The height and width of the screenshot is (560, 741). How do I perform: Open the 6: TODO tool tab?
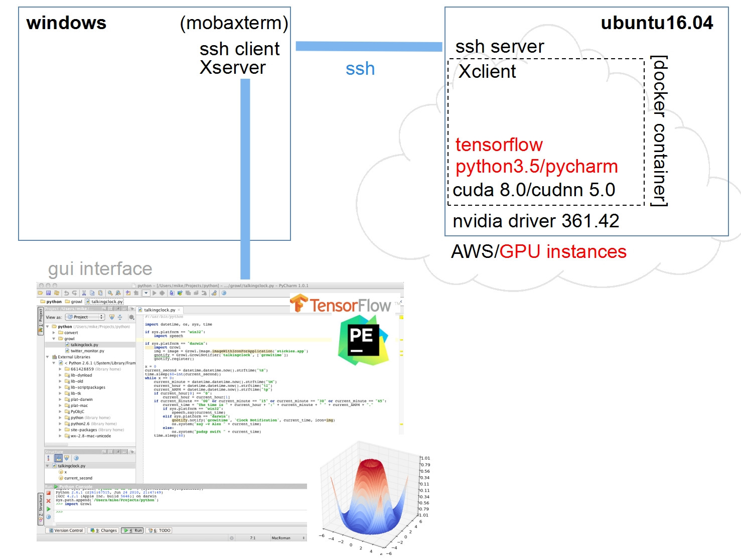tap(159, 530)
